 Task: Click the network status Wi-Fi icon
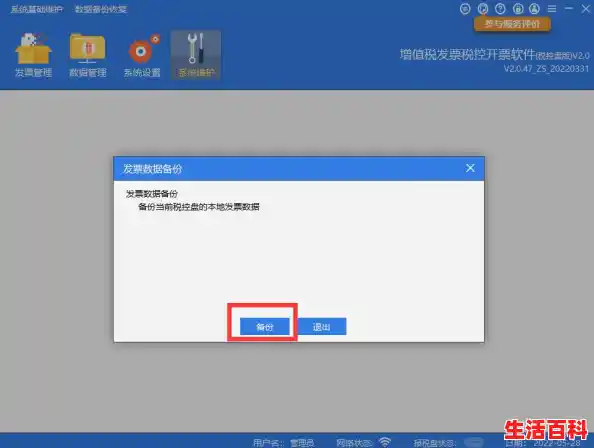tap(385, 442)
